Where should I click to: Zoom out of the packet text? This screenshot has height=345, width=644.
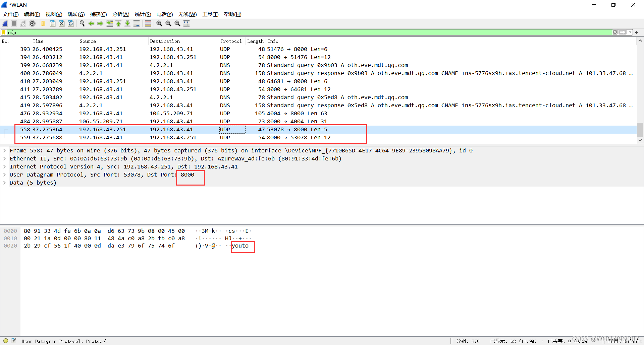pos(168,23)
